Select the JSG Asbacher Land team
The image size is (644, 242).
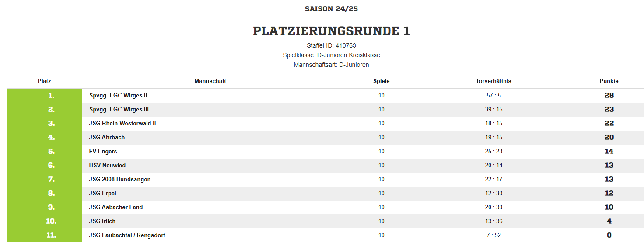point(116,207)
